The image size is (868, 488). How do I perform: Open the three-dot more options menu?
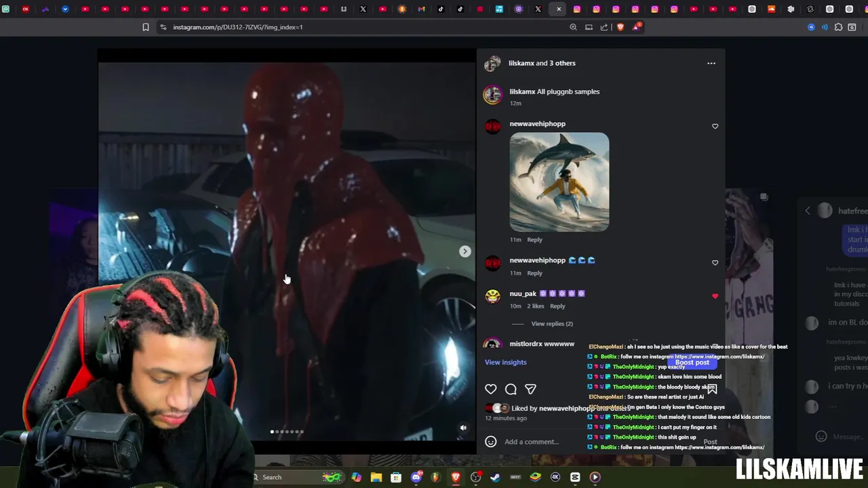tap(711, 63)
